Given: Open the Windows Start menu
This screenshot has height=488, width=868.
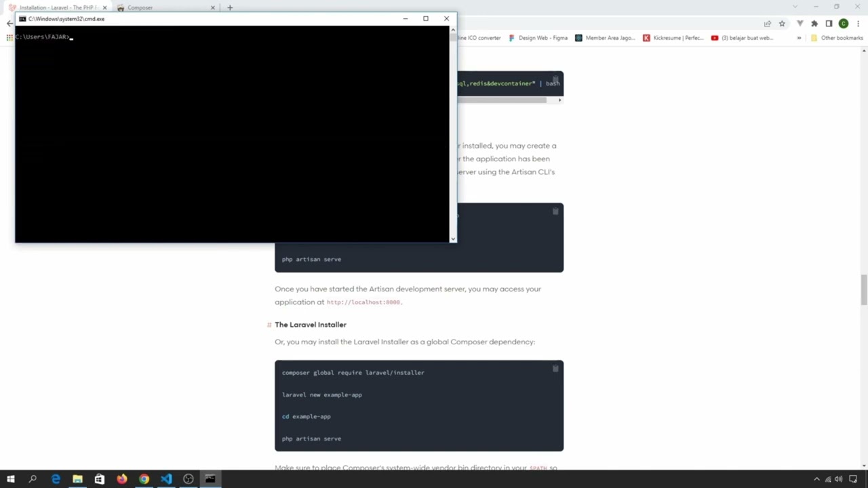Looking at the screenshot, I should pos(11,479).
